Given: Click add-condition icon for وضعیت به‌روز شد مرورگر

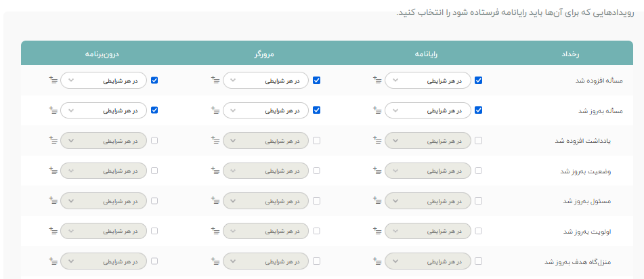Looking at the screenshot, I should point(215,171).
